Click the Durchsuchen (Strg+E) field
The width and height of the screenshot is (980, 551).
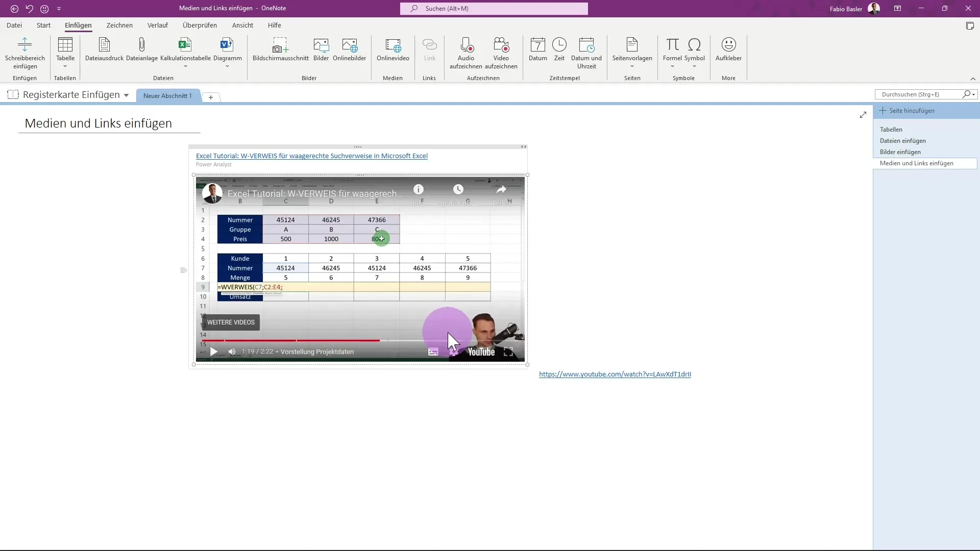(x=919, y=94)
